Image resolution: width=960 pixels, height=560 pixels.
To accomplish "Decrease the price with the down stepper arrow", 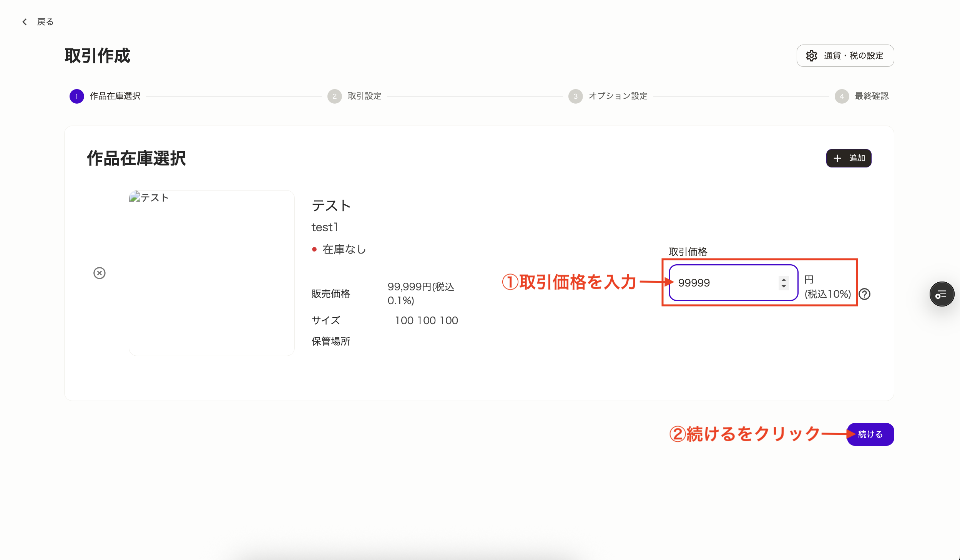I will click(784, 286).
